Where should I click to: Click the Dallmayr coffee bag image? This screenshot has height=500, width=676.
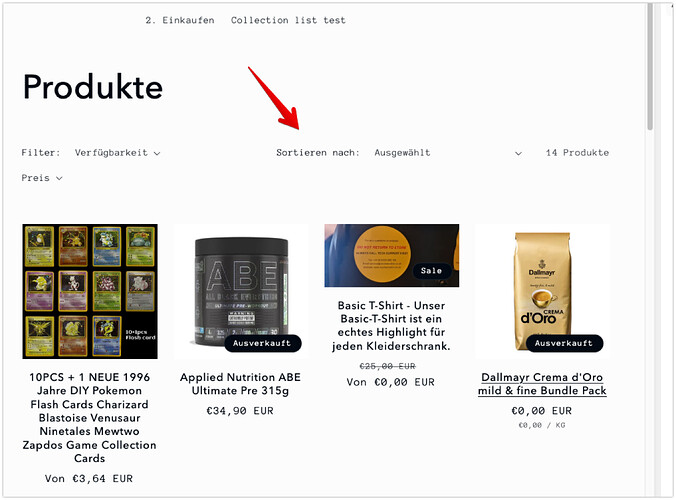coord(542,291)
